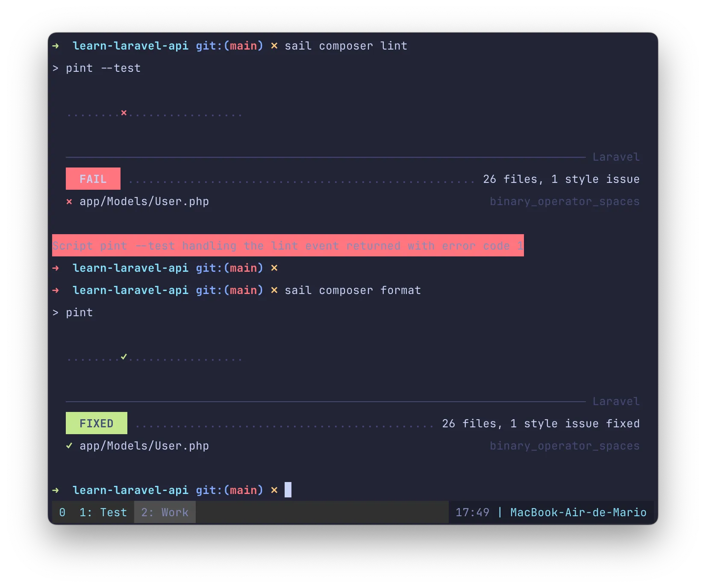
Task: Click the terminal cursor block at last prompt
Action: pyautogui.click(x=288, y=490)
